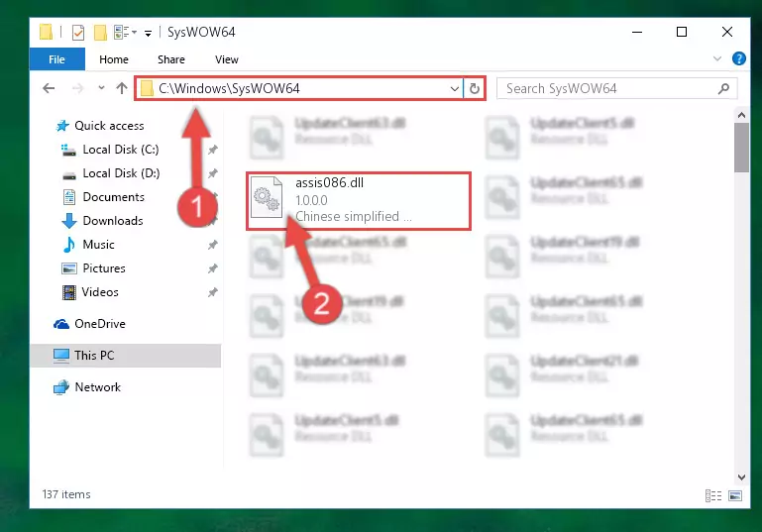Screen dimensions: 762x532
Task: Click the Properties quick access toolbar icon
Action: pos(77,32)
